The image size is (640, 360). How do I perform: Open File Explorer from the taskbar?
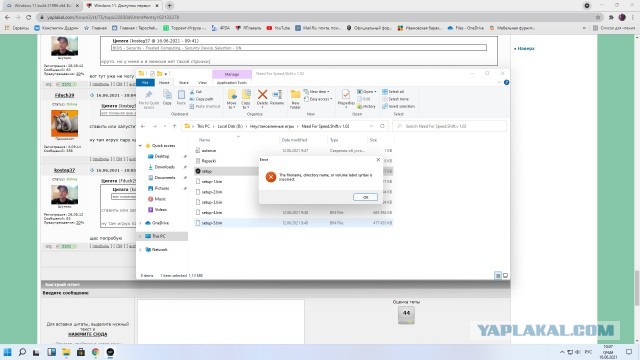pos(66,352)
